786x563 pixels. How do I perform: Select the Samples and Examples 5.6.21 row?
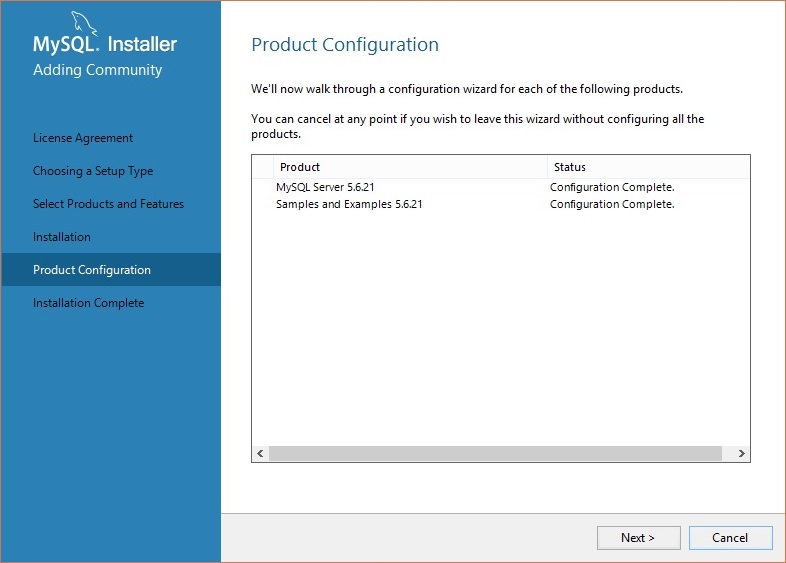(501, 204)
